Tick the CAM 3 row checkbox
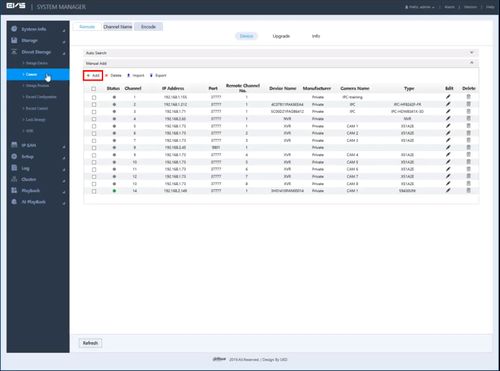The image size is (500, 371). tap(94, 141)
